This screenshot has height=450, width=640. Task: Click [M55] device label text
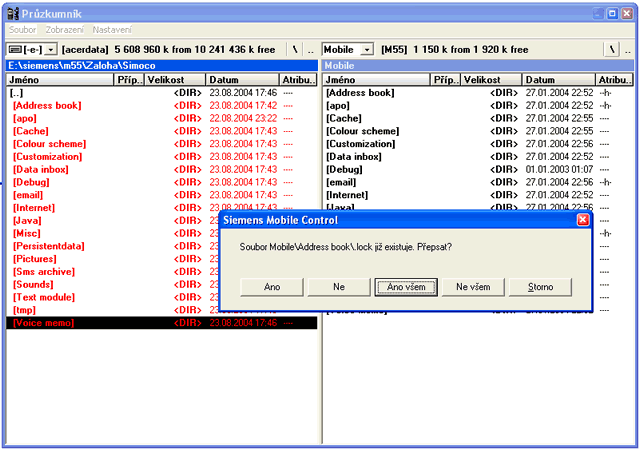pyautogui.click(x=394, y=49)
